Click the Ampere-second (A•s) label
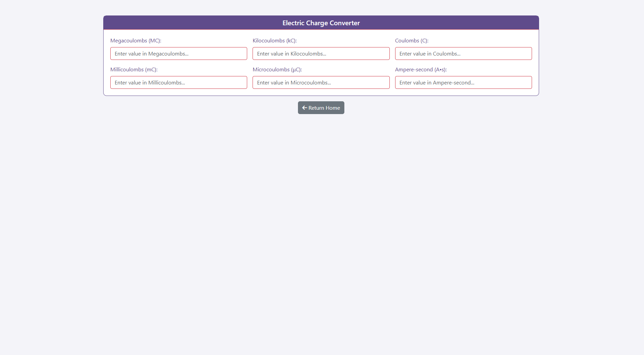Viewport: 644px width, 355px height. pyautogui.click(x=421, y=70)
